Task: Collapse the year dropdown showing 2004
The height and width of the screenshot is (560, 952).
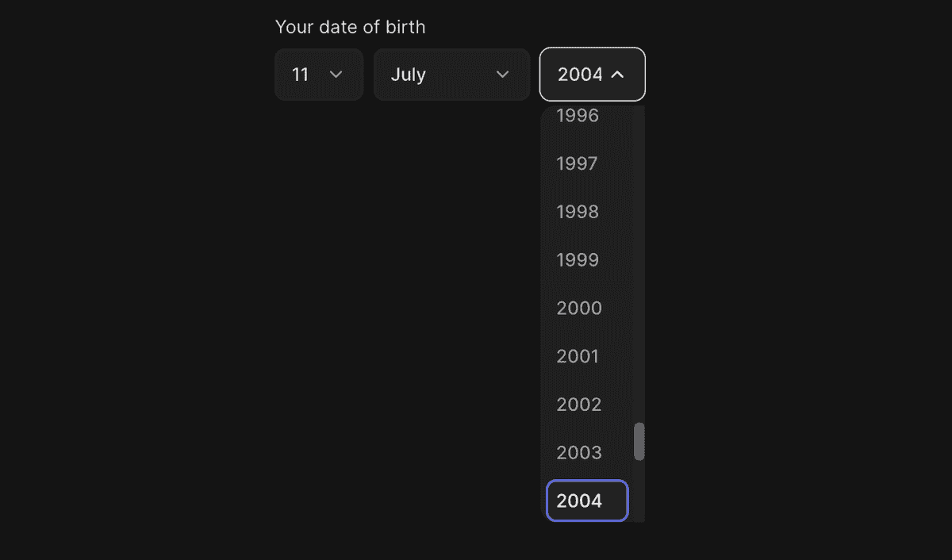Action: click(x=592, y=74)
